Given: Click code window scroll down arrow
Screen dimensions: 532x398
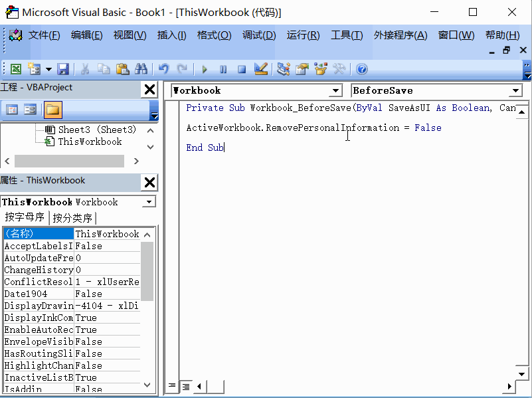Looking at the screenshot, I should coord(522,374).
